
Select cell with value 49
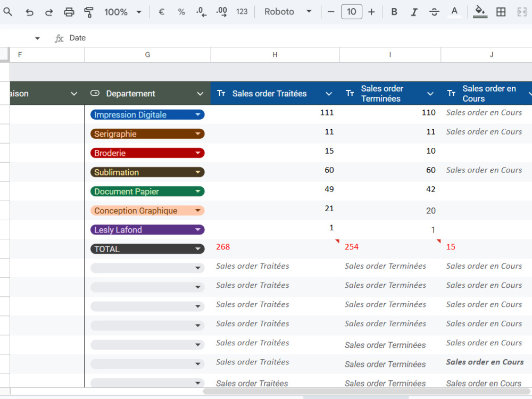(x=275, y=191)
